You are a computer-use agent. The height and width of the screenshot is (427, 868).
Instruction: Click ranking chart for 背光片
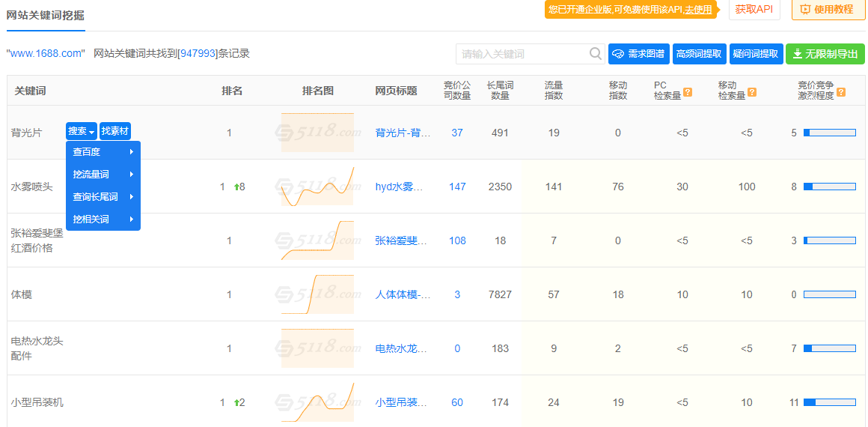pyautogui.click(x=317, y=133)
